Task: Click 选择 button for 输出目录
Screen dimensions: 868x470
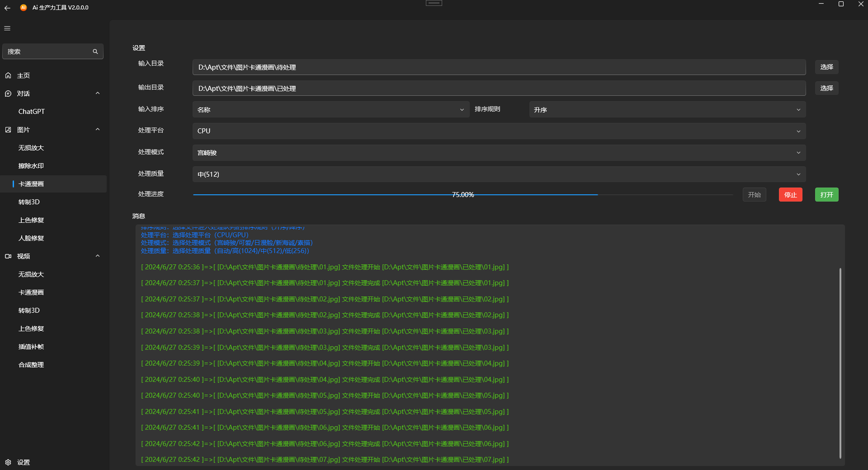Action: 826,88
